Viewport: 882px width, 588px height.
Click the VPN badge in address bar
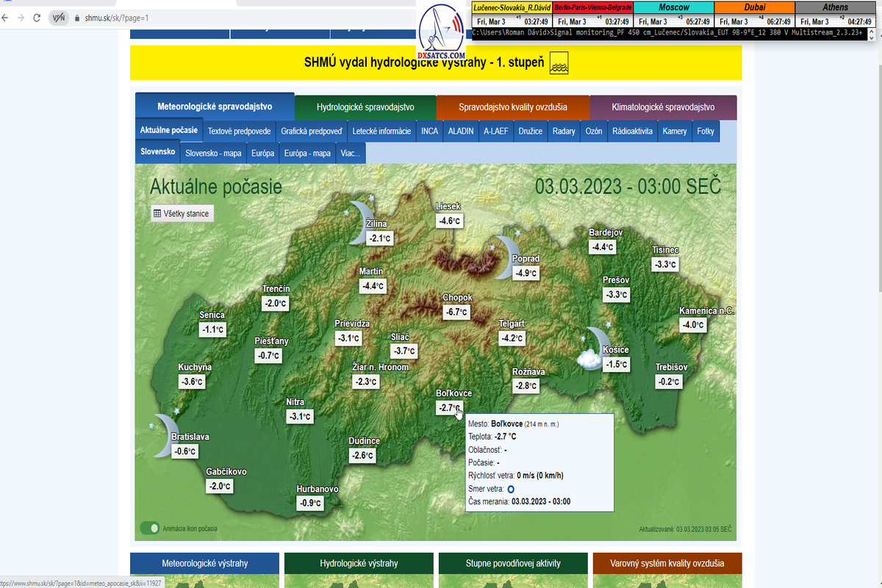tap(60, 17)
